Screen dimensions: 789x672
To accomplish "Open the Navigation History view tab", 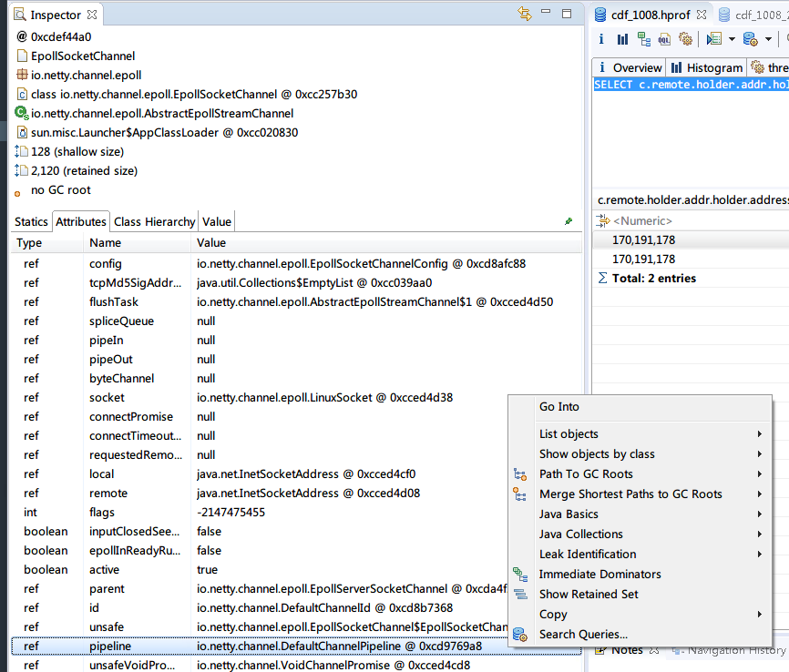I will 730,650.
